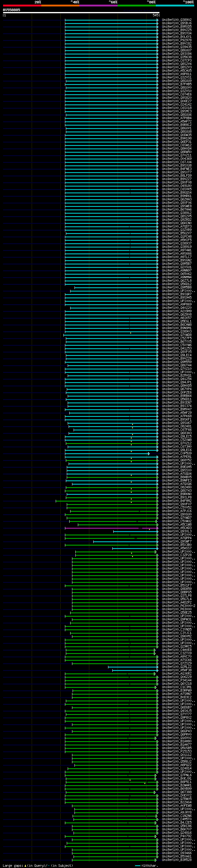Screen dimensions: 197x868
Task: Click the purple ~60% identity legend segment
Action: [x=98, y=6]
